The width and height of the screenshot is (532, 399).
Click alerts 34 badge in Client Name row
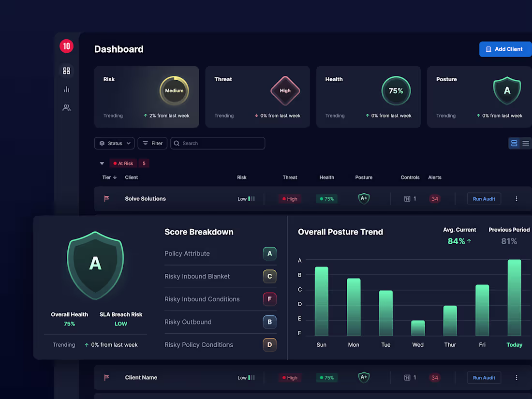pos(435,378)
